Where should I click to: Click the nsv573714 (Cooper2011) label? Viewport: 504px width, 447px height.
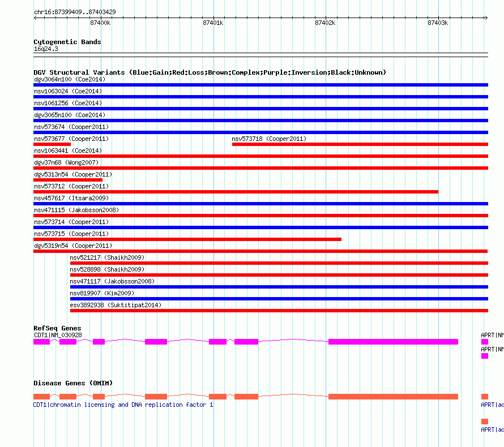click(x=71, y=222)
